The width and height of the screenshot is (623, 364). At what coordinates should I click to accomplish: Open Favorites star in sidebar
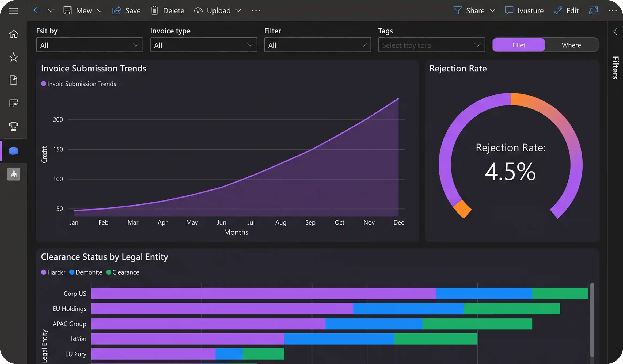pos(13,57)
